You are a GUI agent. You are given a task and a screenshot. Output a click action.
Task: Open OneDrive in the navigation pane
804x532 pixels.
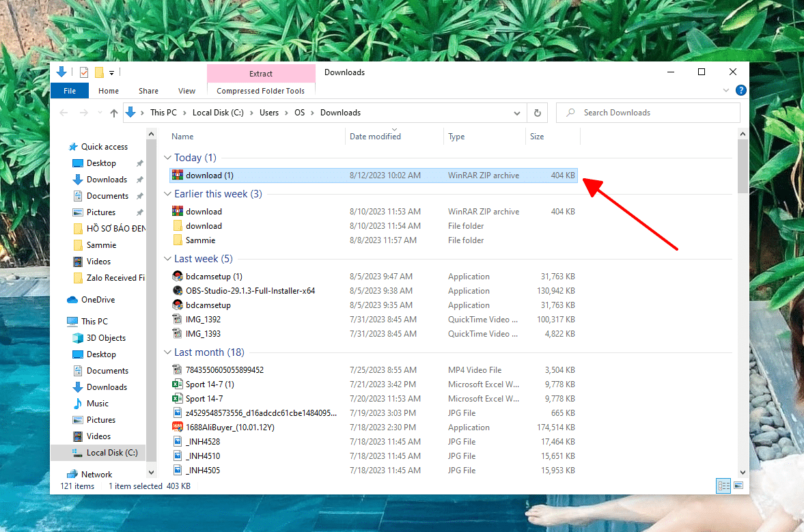pyautogui.click(x=98, y=300)
